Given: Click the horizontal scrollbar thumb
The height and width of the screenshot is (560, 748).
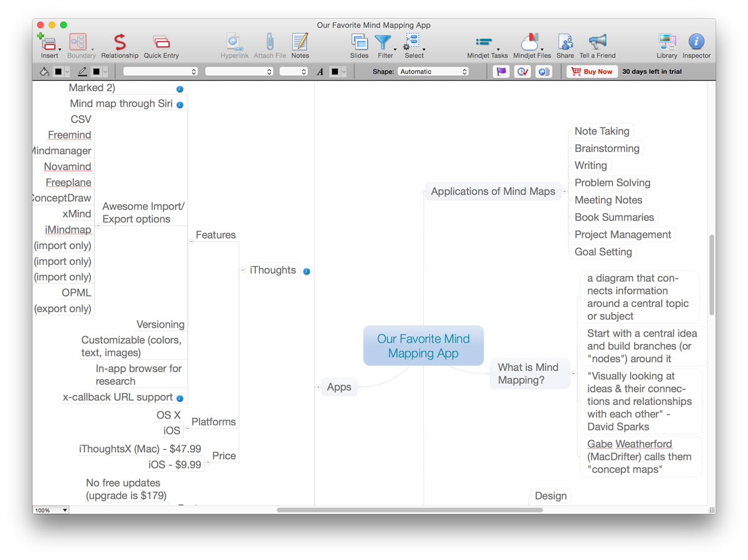Looking at the screenshot, I should pyautogui.click(x=410, y=510).
